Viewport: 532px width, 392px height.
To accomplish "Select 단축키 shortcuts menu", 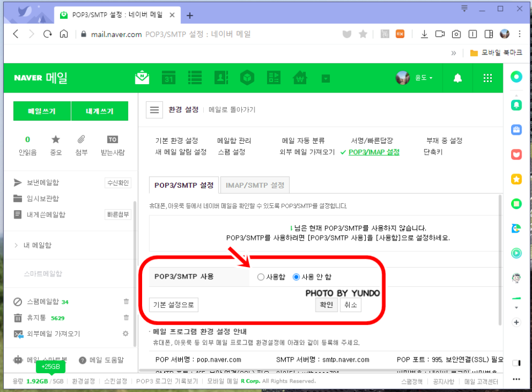I will (x=433, y=152).
